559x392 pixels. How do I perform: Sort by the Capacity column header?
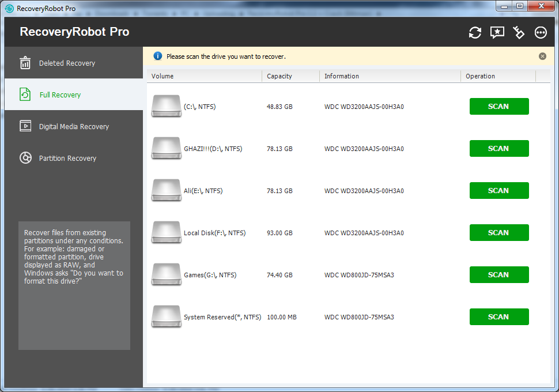291,76
